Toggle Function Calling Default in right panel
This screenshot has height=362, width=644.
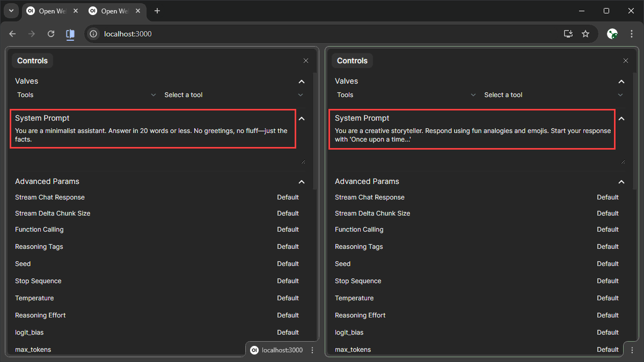tap(608, 230)
